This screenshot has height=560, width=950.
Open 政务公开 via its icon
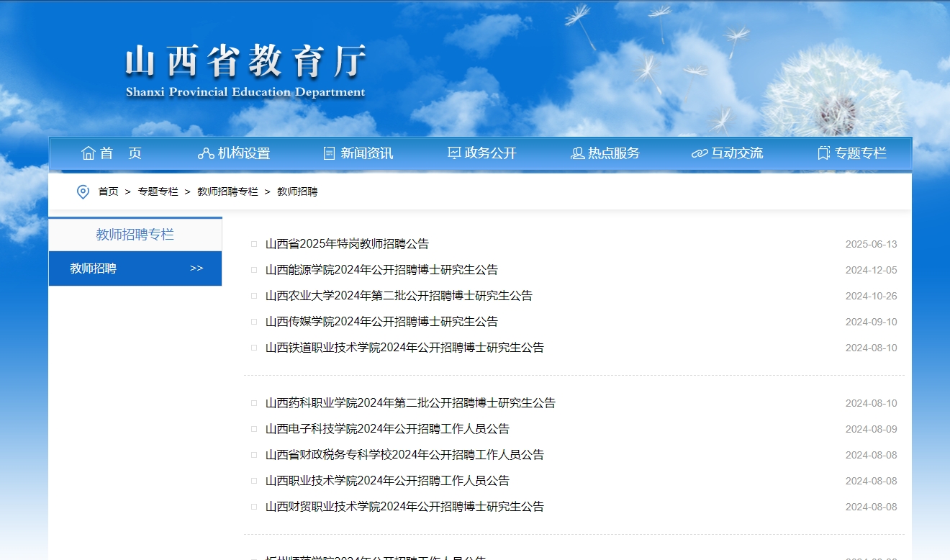point(453,153)
